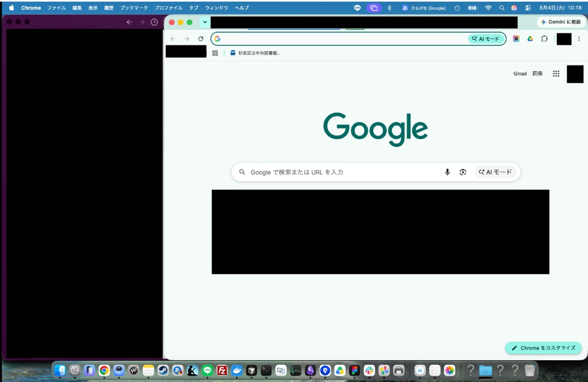Open Figma from the dock
This screenshot has width=588, height=382.
354,371
